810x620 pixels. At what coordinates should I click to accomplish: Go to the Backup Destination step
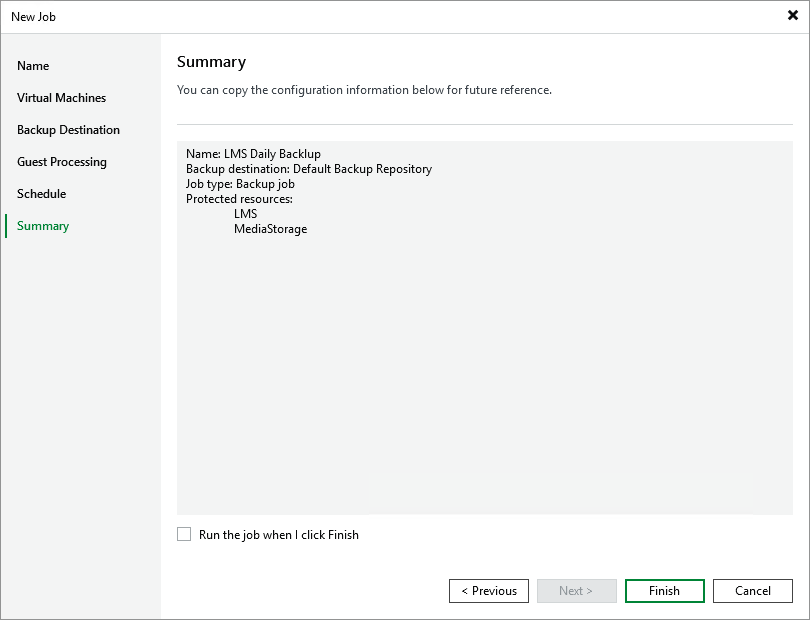(68, 130)
